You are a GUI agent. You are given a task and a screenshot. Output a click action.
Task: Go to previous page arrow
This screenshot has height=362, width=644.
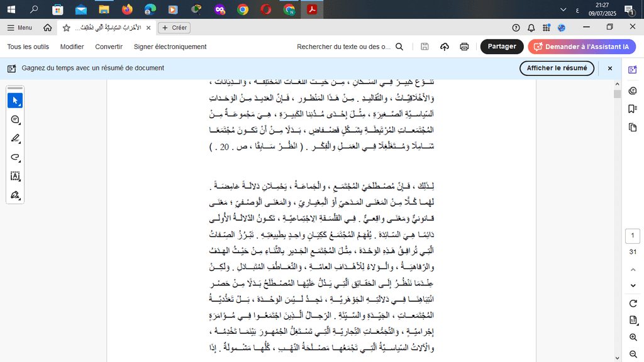click(633, 270)
